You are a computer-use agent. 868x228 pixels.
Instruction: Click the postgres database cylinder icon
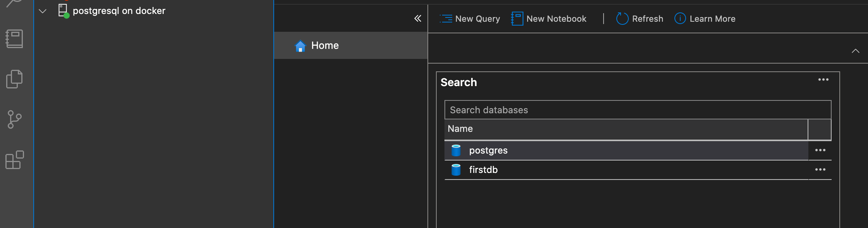click(x=456, y=150)
